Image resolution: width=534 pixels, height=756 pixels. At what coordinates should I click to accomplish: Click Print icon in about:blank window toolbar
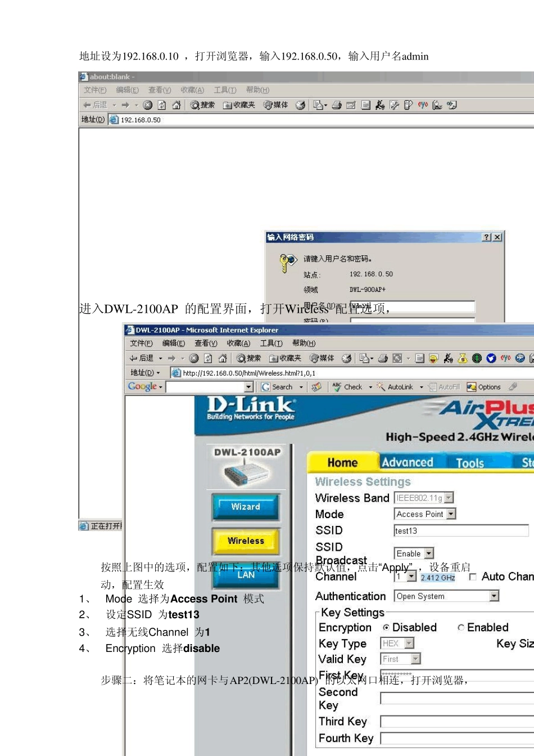(x=337, y=105)
